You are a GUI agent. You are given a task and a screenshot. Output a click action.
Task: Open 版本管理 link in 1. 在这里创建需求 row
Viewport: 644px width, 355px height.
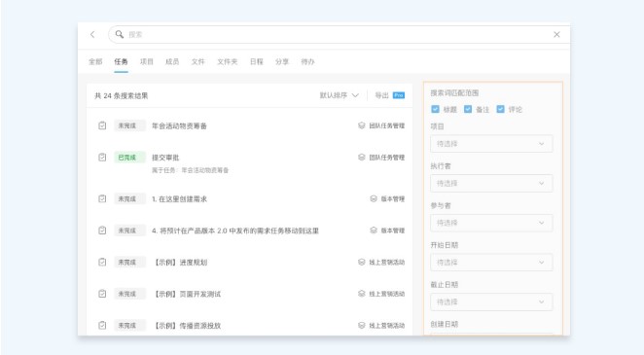pos(393,198)
